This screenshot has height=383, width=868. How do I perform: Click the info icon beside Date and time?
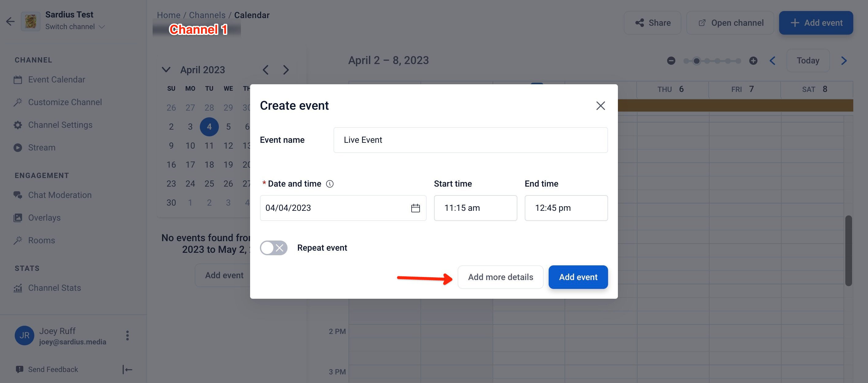330,184
